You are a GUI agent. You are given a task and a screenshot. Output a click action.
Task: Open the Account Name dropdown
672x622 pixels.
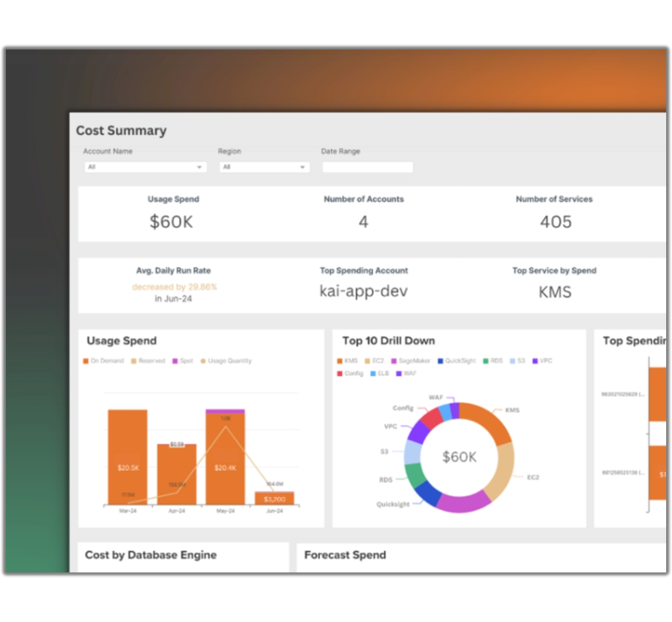(143, 167)
